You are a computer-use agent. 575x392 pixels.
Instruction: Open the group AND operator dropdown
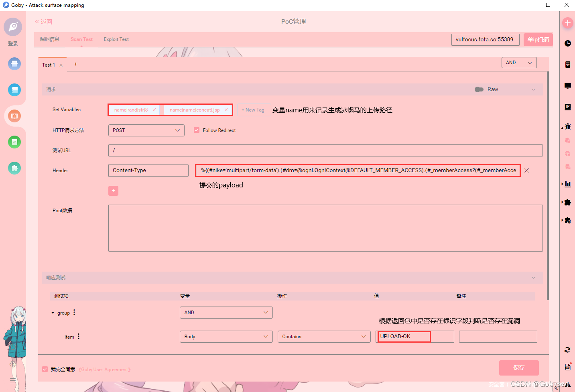click(x=226, y=313)
